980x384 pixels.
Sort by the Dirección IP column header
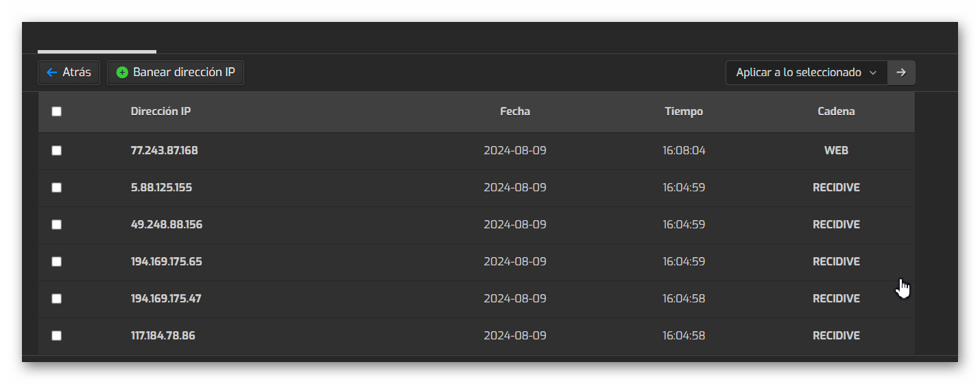[160, 111]
